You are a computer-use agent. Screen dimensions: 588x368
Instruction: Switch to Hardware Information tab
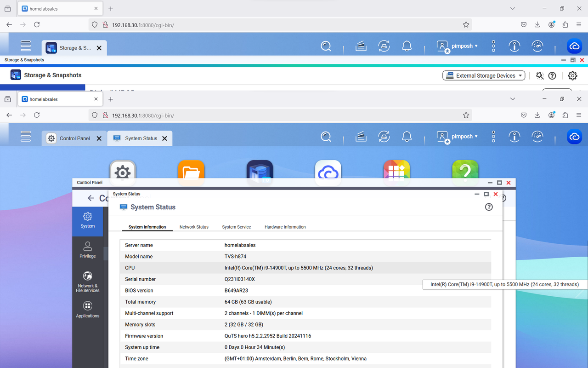[285, 227]
